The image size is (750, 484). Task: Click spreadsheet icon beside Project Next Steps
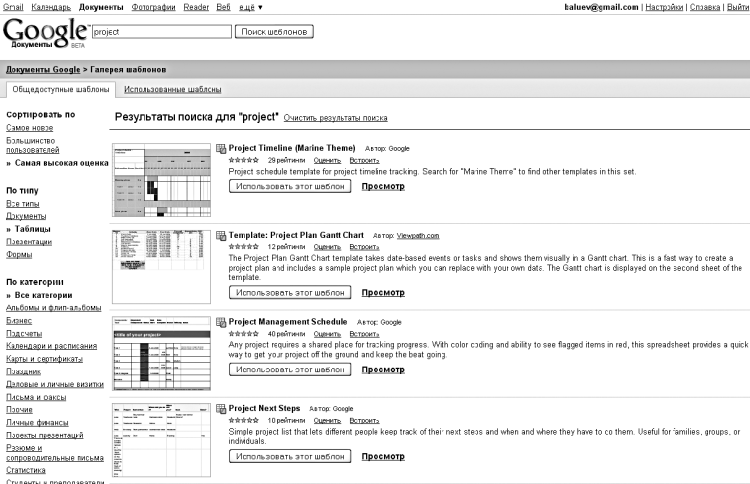pos(221,409)
